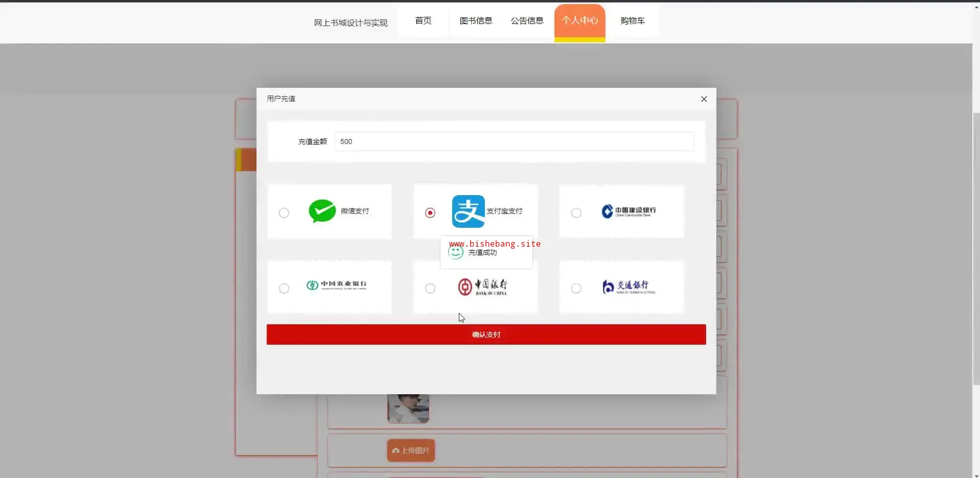
Task: Choose the Bank of China radio button
Action: point(430,289)
